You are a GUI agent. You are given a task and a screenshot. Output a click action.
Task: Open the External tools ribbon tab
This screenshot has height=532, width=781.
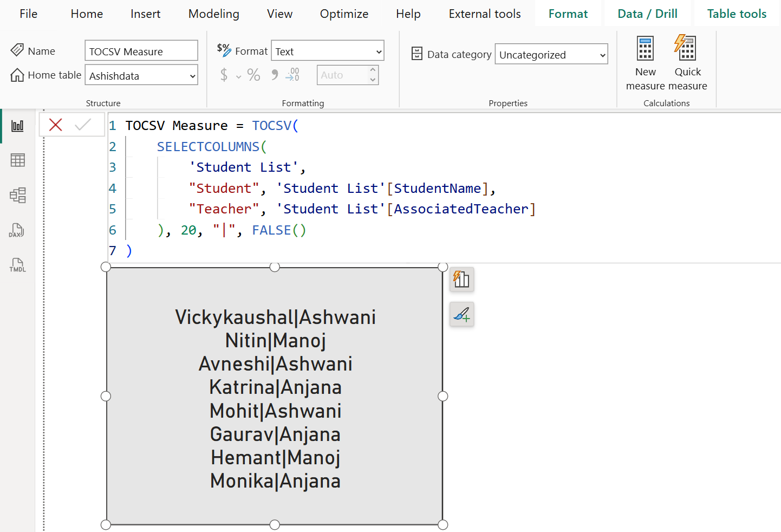pos(484,14)
